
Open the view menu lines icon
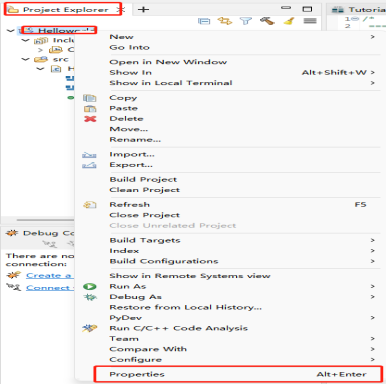point(310,21)
